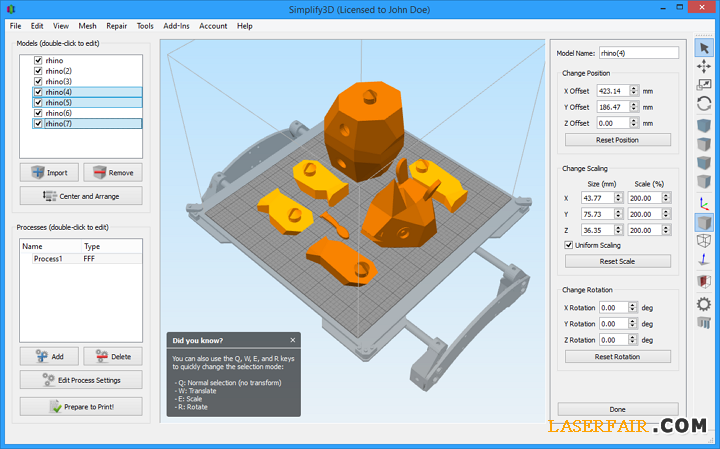Open the Mesh menu

click(x=88, y=26)
